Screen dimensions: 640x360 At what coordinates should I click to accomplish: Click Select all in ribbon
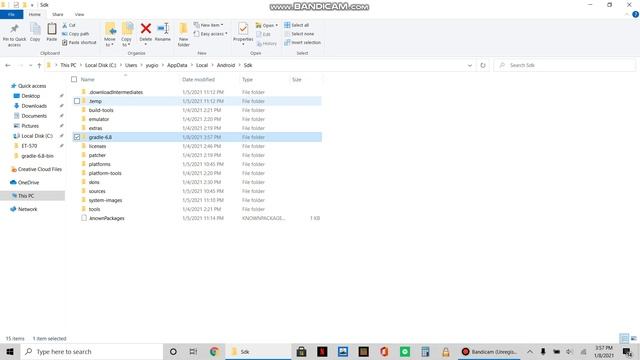(x=297, y=25)
